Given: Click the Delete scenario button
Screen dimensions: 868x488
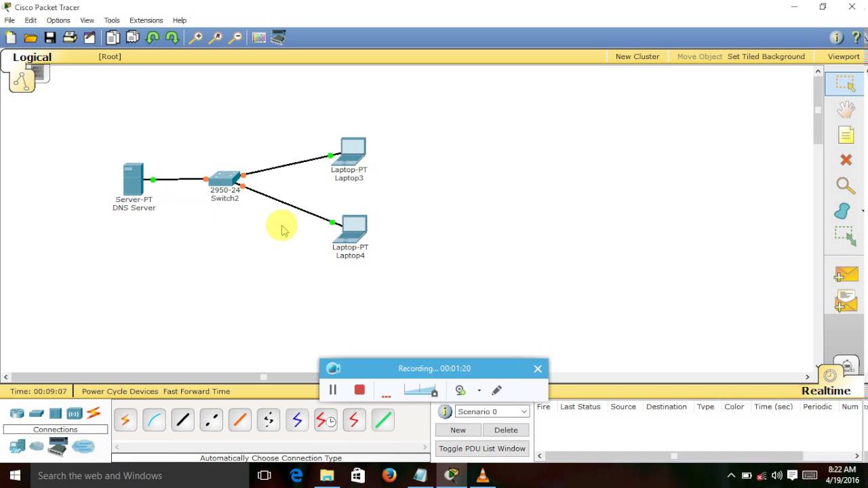Looking at the screenshot, I should tap(506, 430).
